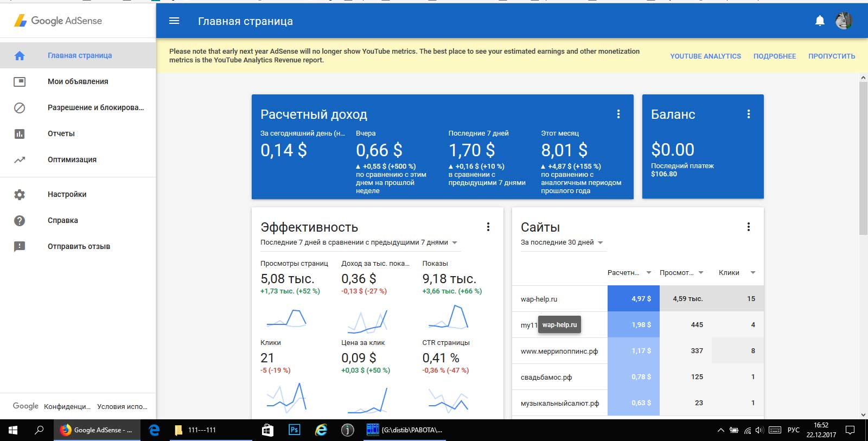Click the музыкальныйсалют.рф site row

pyautogui.click(x=638, y=403)
